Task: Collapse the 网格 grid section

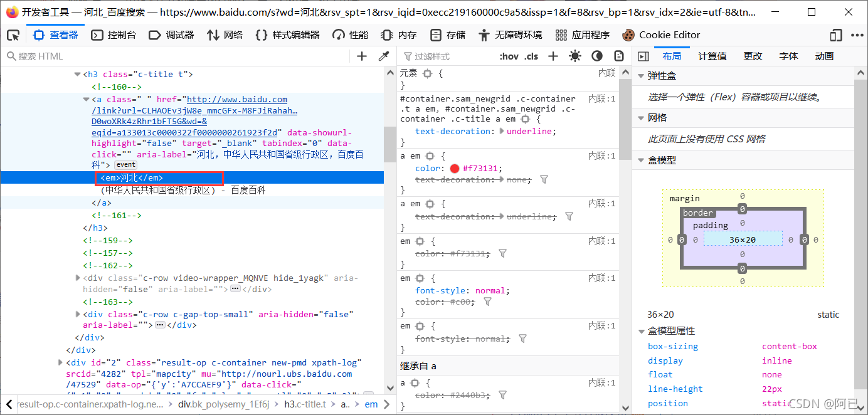Action: click(x=641, y=118)
